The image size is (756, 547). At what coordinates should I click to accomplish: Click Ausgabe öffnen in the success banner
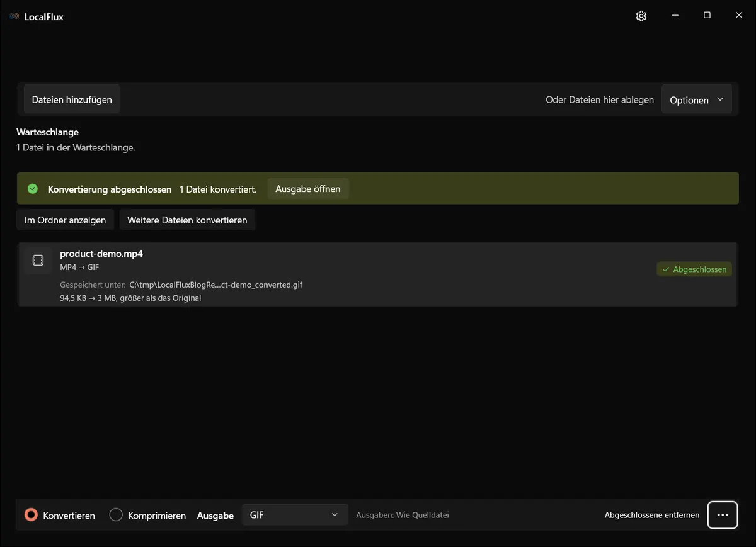pyautogui.click(x=308, y=189)
